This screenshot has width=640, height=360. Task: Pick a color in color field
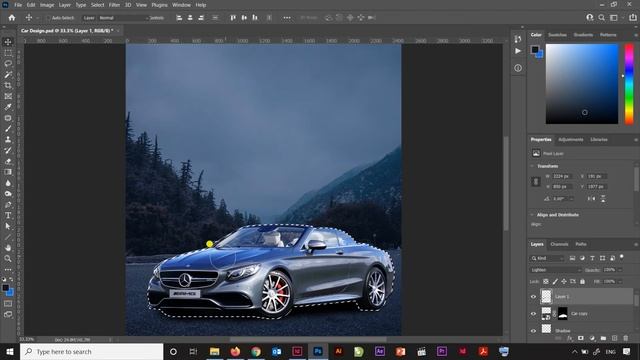tap(582, 84)
